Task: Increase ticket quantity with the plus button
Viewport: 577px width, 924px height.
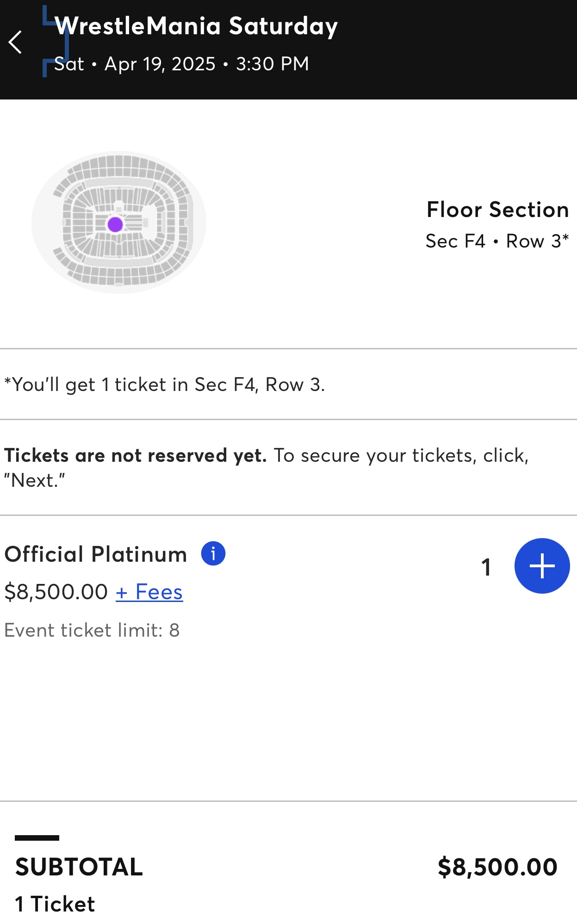Action: coord(542,566)
